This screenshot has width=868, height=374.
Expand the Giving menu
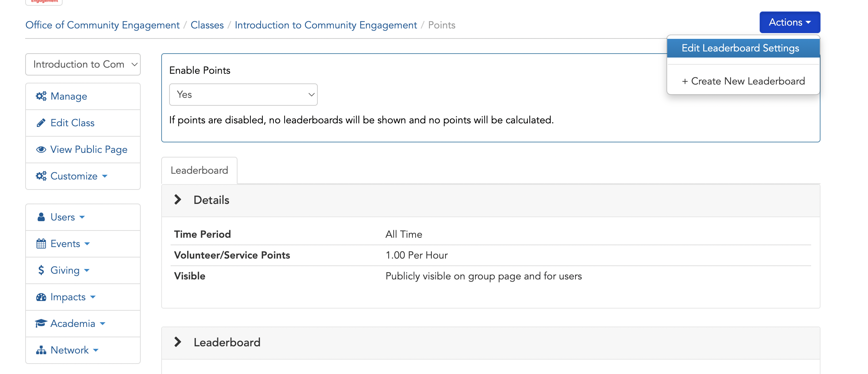click(x=83, y=270)
